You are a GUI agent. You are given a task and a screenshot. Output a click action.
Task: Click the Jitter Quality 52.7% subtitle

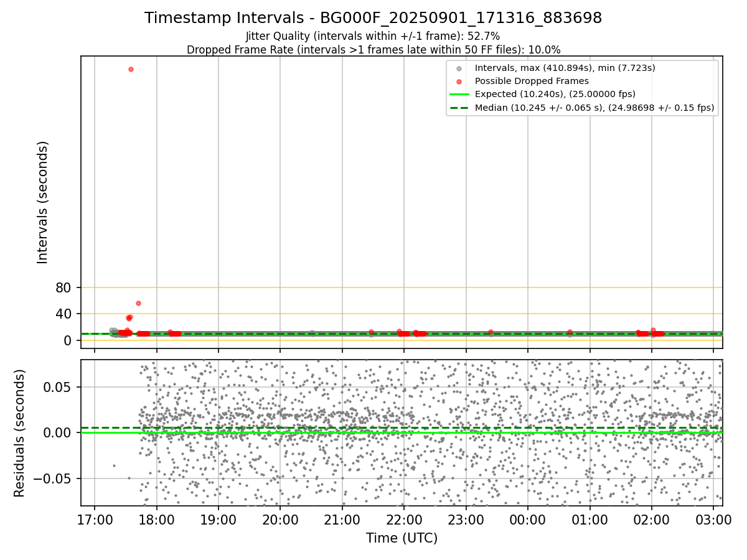pos(373,36)
